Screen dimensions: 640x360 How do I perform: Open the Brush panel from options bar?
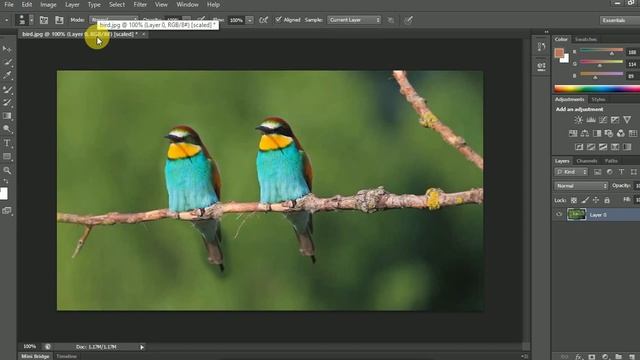click(x=44, y=20)
